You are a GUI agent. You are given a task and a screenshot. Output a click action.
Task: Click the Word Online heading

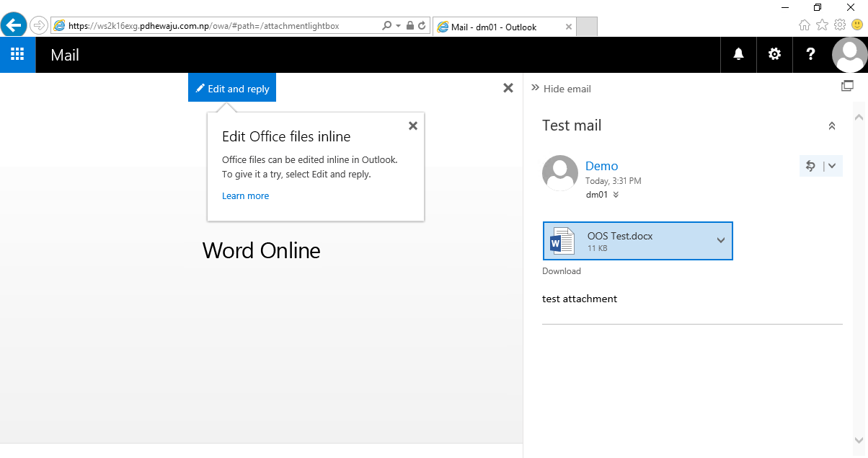coord(262,250)
